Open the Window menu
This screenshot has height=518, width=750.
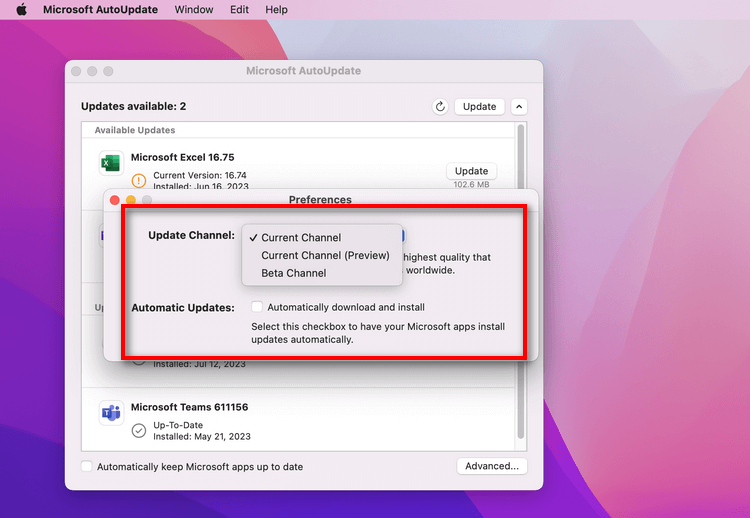pyautogui.click(x=193, y=9)
